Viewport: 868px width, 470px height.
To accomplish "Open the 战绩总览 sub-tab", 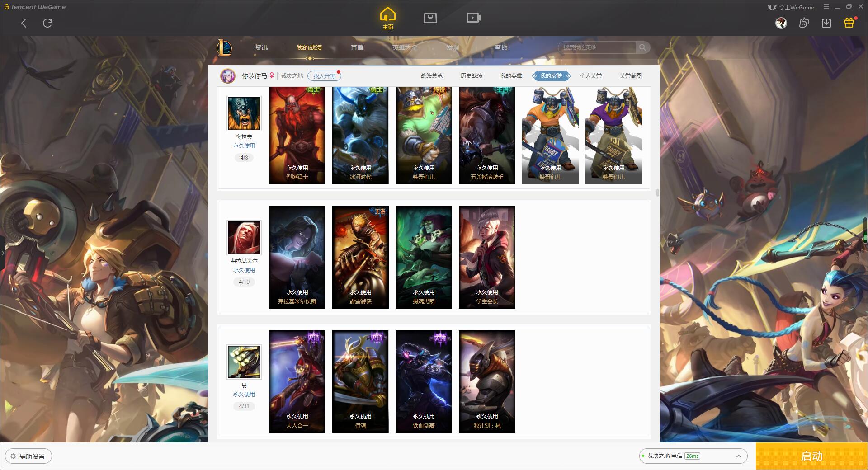I will tap(432, 76).
